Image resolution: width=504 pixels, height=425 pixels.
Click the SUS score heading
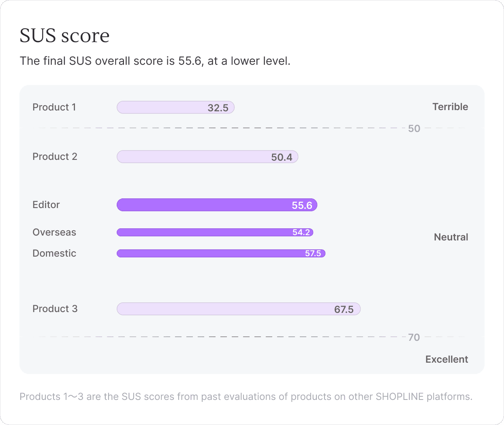pos(65,36)
